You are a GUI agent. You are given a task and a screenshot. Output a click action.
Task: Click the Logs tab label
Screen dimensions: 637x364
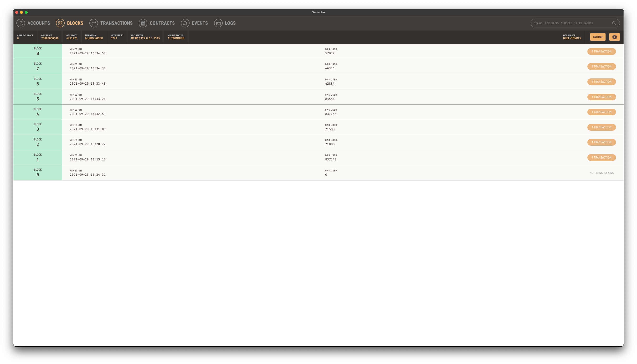point(230,23)
